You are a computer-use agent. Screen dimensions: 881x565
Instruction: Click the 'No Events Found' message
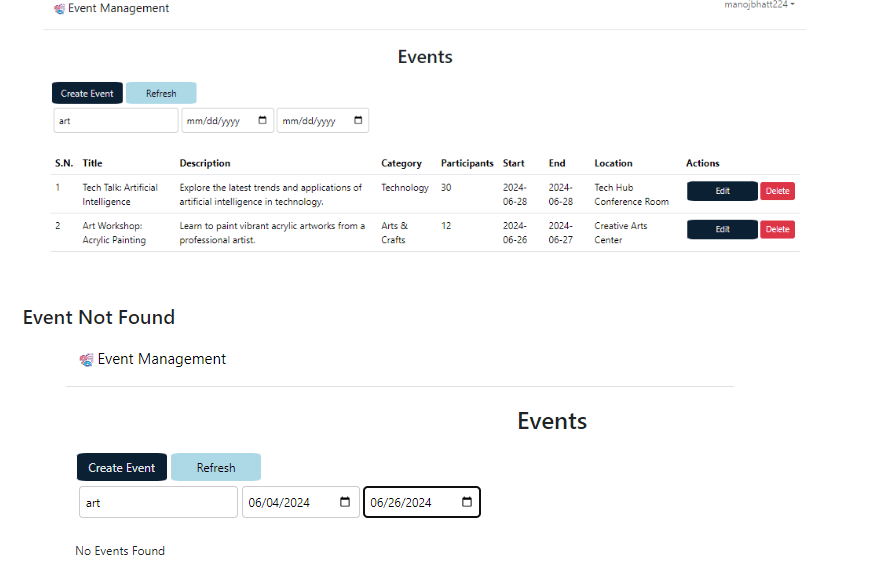click(x=120, y=551)
